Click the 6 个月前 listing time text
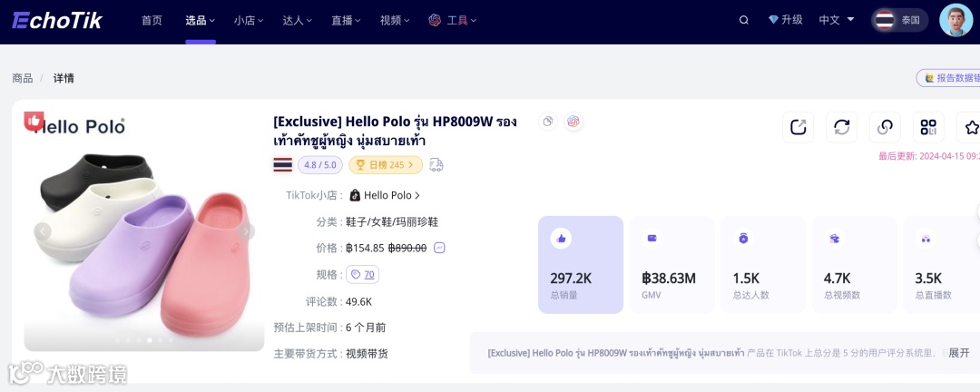Image resolution: width=980 pixels, height=392 pixels. (366, 328)
